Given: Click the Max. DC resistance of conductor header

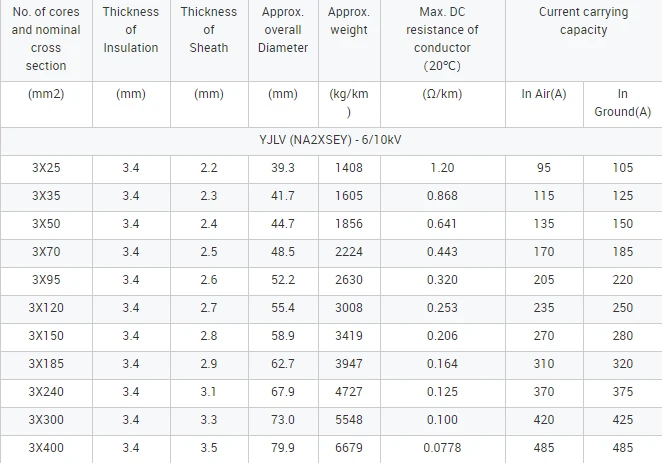Looking at the screenshot, I should pyautogui.click(x=442, y=39).
